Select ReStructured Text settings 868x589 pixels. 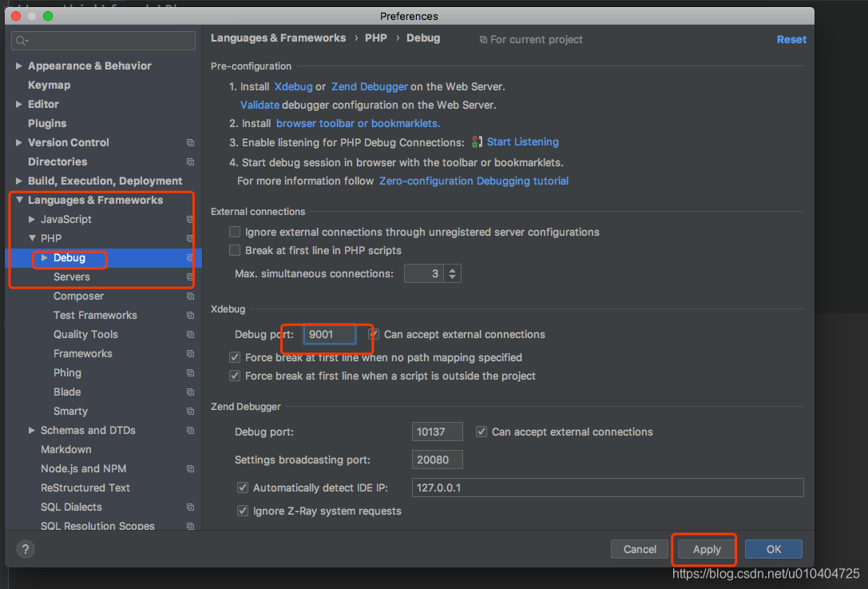click(85, 488)
